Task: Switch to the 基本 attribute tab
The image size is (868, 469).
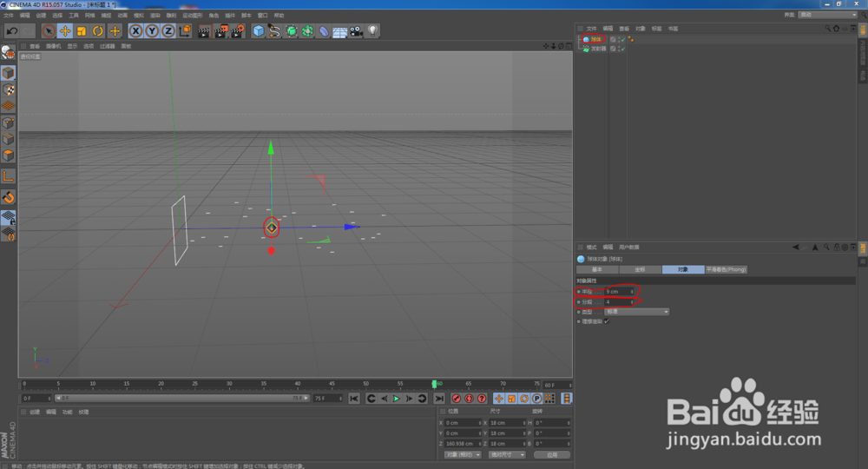Action: click(597, 269)
